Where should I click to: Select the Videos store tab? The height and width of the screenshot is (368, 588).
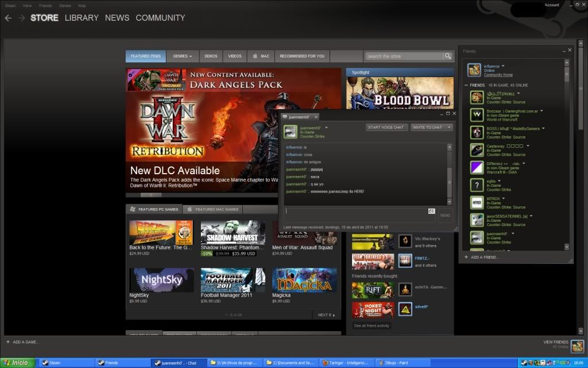click(235, 56)
